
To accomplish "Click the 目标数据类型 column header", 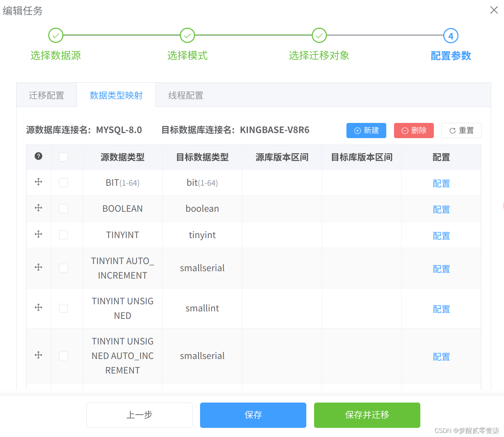I will click(x=202, y=157).
